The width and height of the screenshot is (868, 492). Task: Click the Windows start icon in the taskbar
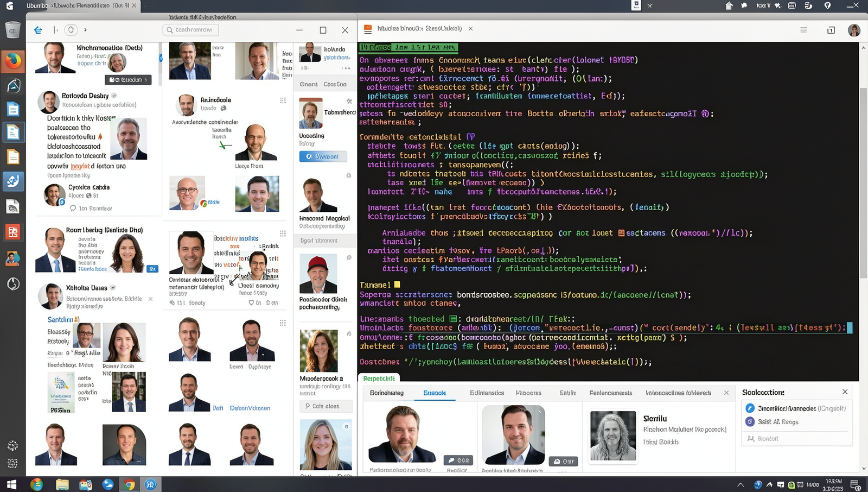(11, 484)
